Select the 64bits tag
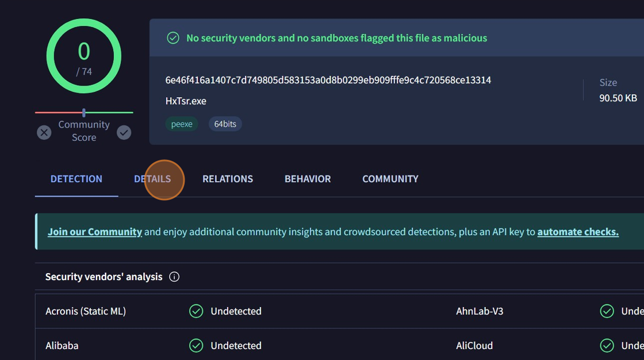 (x=225, y=124)
